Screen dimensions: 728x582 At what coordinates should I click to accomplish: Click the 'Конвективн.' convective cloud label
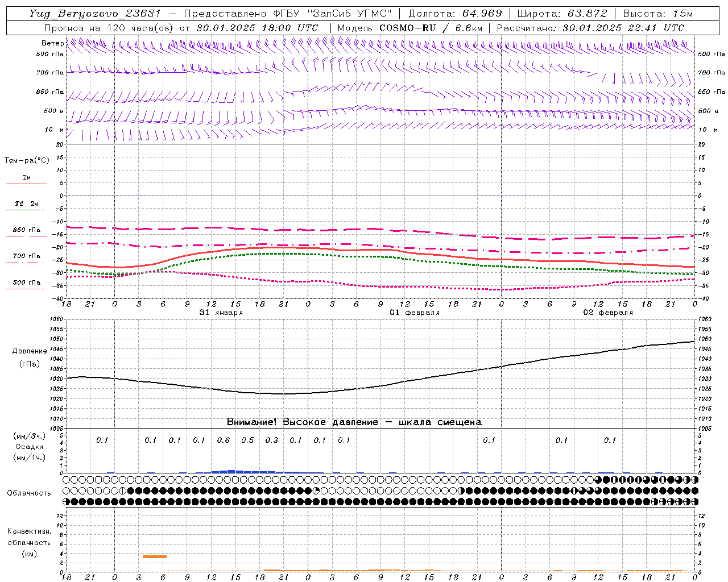[x=29, y=531]
